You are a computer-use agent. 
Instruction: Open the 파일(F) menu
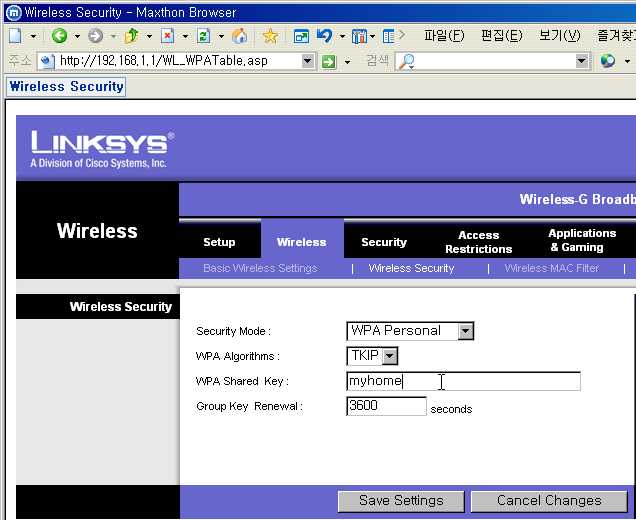click(x=444, y=36)
